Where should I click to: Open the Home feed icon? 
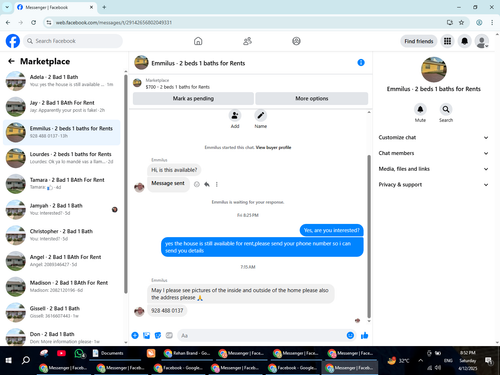pos(198,41)
